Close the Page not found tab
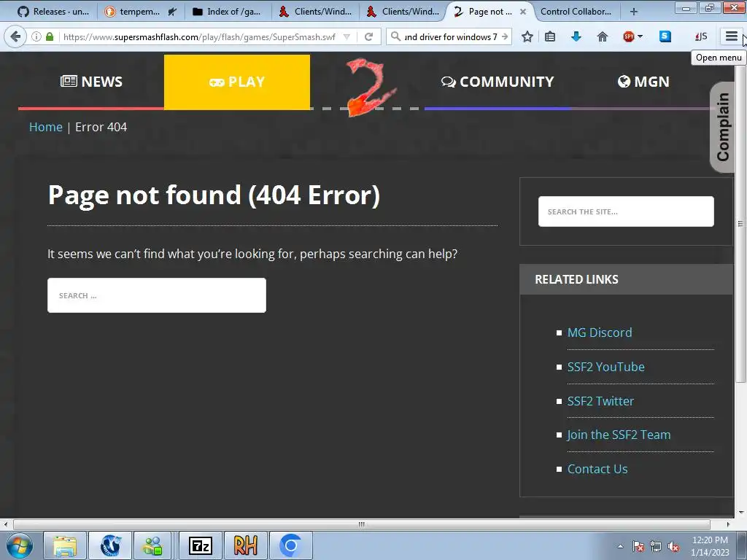 pyautogui.click(x=523, y=12)
